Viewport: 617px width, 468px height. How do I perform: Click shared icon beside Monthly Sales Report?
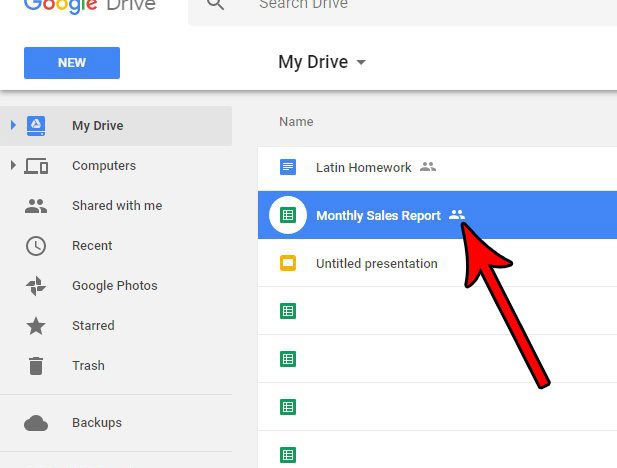point(457,215)
